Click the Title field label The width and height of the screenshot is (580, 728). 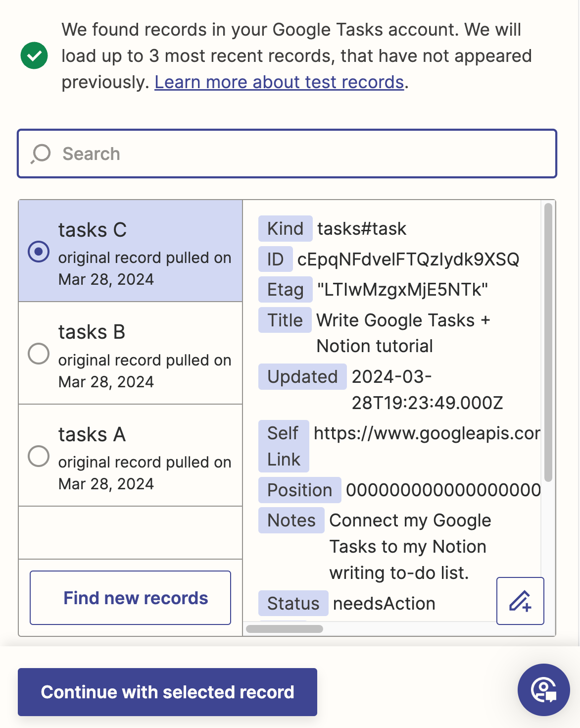(285, 320)
